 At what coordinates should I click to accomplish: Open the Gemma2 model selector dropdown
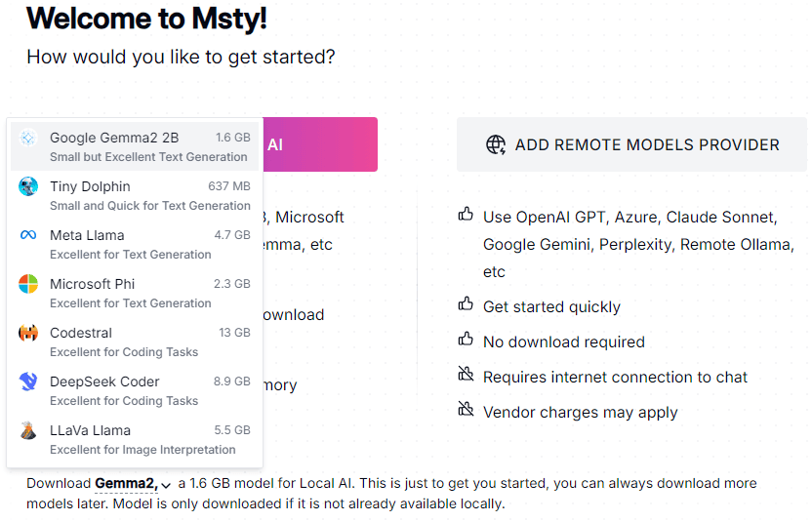click(x=126, y=484)
